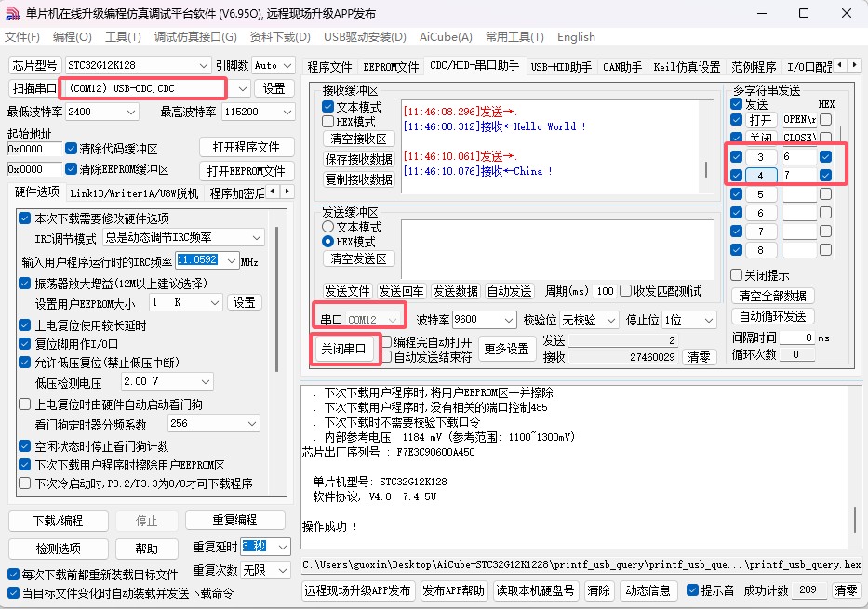Open the Keil仿真设置 tab
868x609 pixels.
687,67
